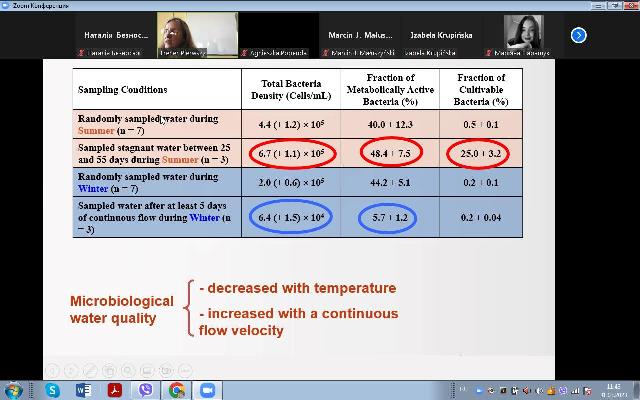The height and width of the screenshot is (400, 640).
Task: Maximize the Zoom conference window
Action: (614, 5)
